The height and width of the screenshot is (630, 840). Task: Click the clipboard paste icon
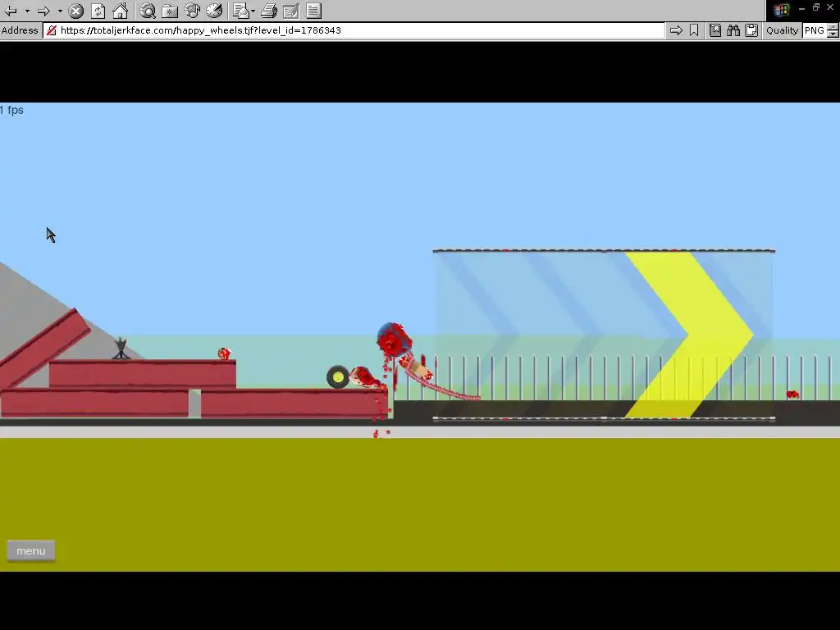pyautogui.click(x=751, y=30)
